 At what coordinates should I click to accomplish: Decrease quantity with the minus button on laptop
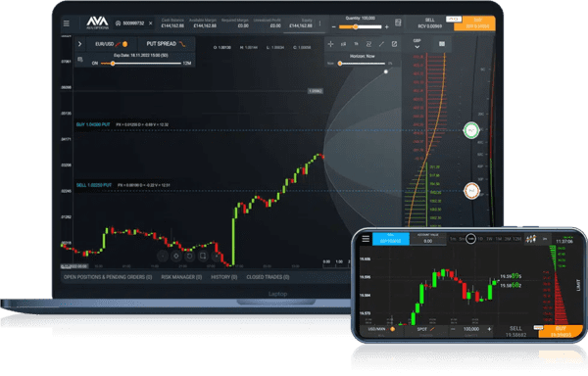(x=334, y=27)
